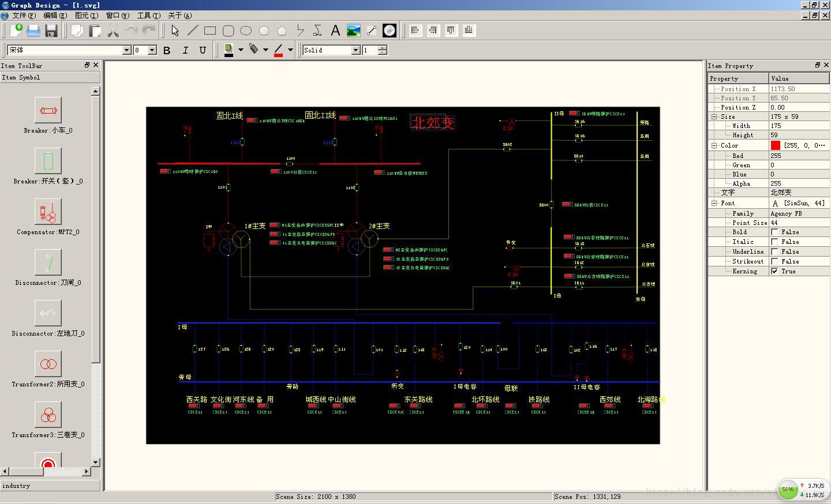Create a new file with the toolbar icon
The image size is (831, 504).
tap(16, 31)
